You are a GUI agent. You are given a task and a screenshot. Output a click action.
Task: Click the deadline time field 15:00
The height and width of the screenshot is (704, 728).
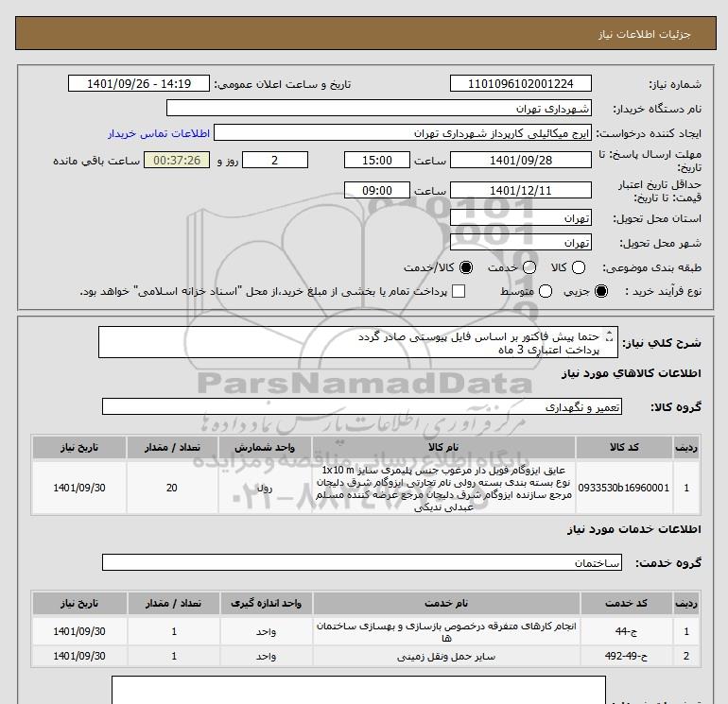click(x=377, y=160)
